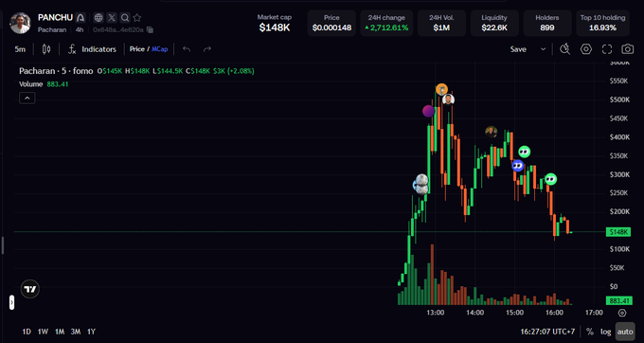Image resolution: width=644 pixels, height=343 pixels.
Task: Click the Pacharan · 5 · fomo chart title
Action: (x=56, y=71)
